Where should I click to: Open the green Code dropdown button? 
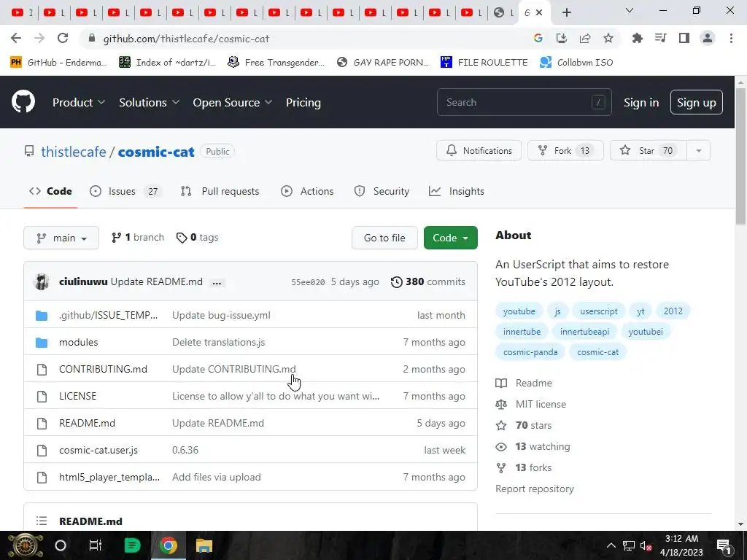[450, 238]
